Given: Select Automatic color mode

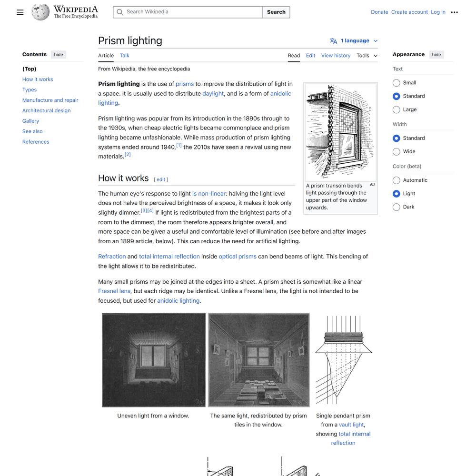Looking at the screenshot, I should click(x=396, y=180).
